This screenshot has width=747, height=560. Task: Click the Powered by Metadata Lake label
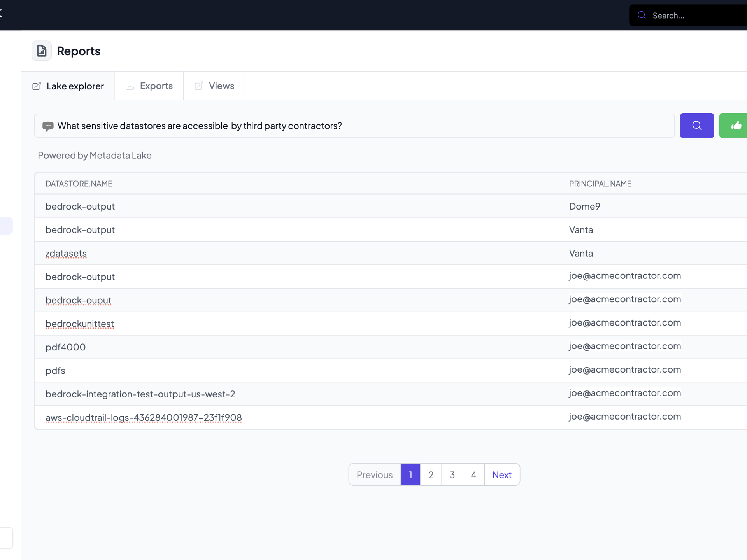95,156
